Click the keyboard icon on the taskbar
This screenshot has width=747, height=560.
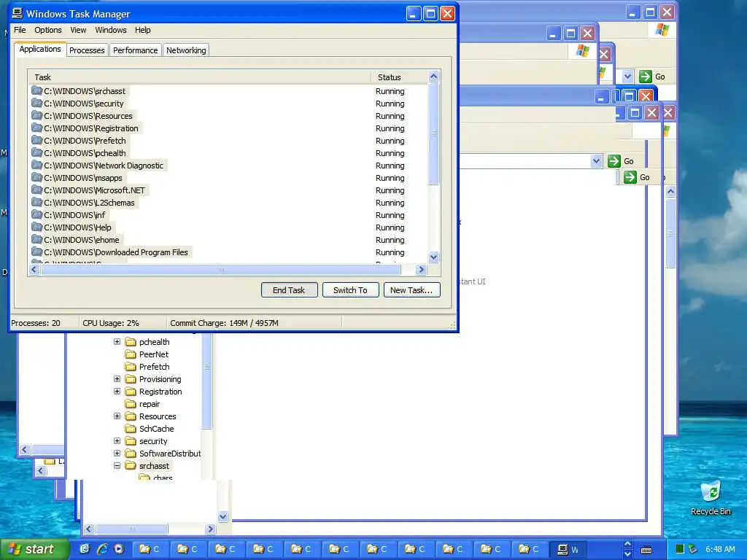point(646,550)
